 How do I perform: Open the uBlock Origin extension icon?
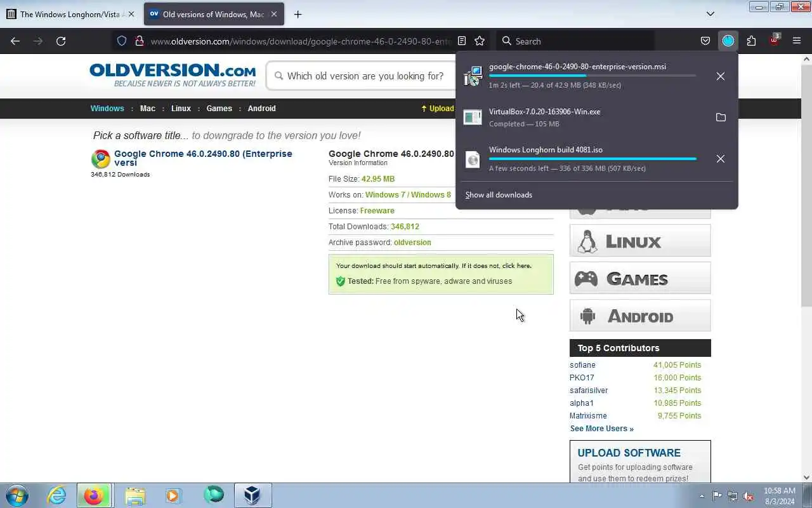point(774,41)
